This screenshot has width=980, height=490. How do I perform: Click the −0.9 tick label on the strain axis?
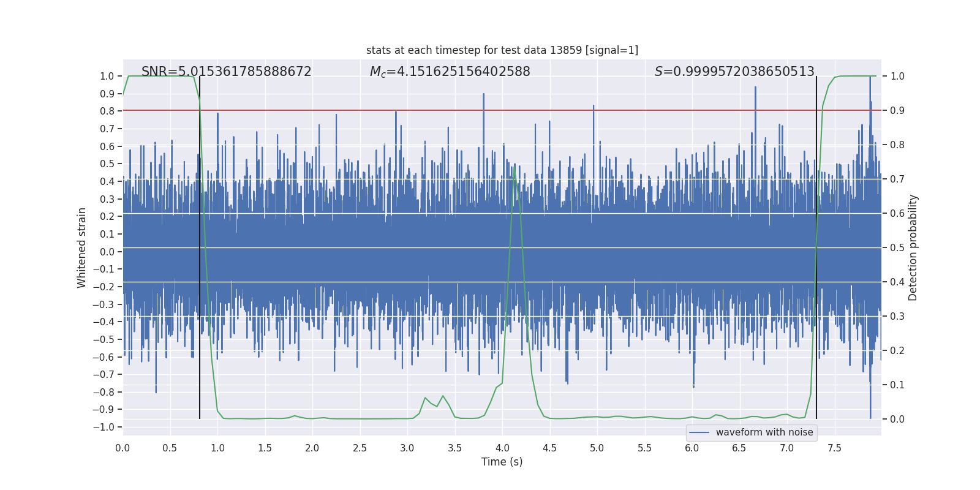[x=104, y=410]
